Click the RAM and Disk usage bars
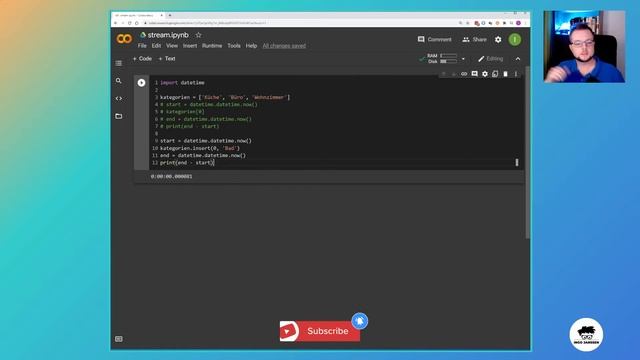Screen dimensions: 640x360 [442, 58]
